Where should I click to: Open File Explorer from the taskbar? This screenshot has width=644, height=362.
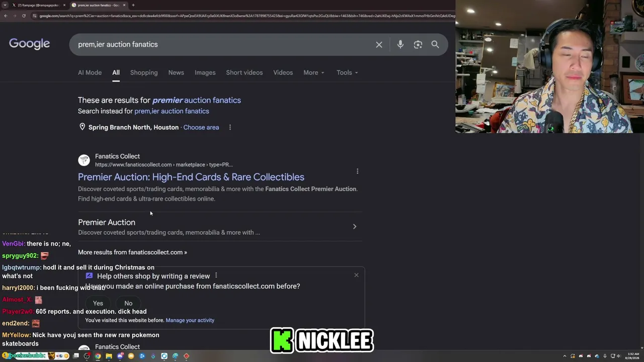109,356
